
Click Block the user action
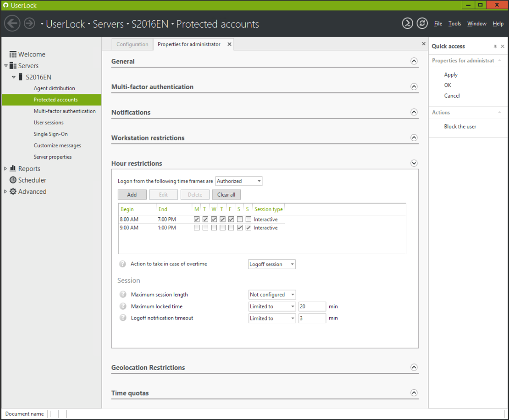point(460,126)
